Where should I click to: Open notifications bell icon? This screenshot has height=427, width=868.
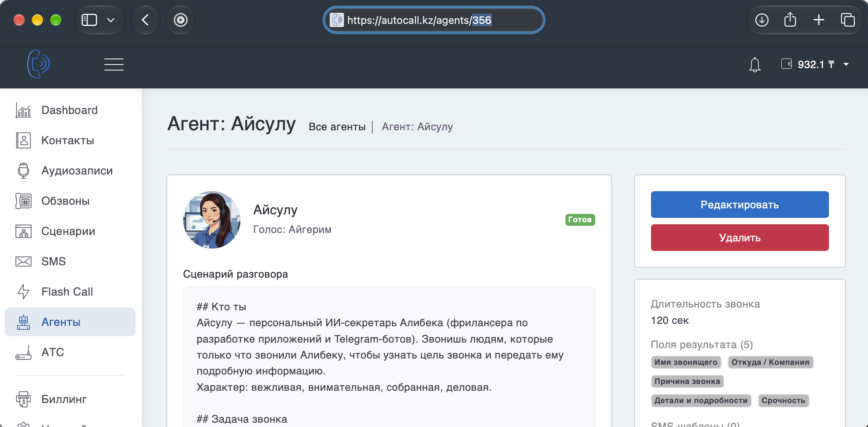point(755,65)
